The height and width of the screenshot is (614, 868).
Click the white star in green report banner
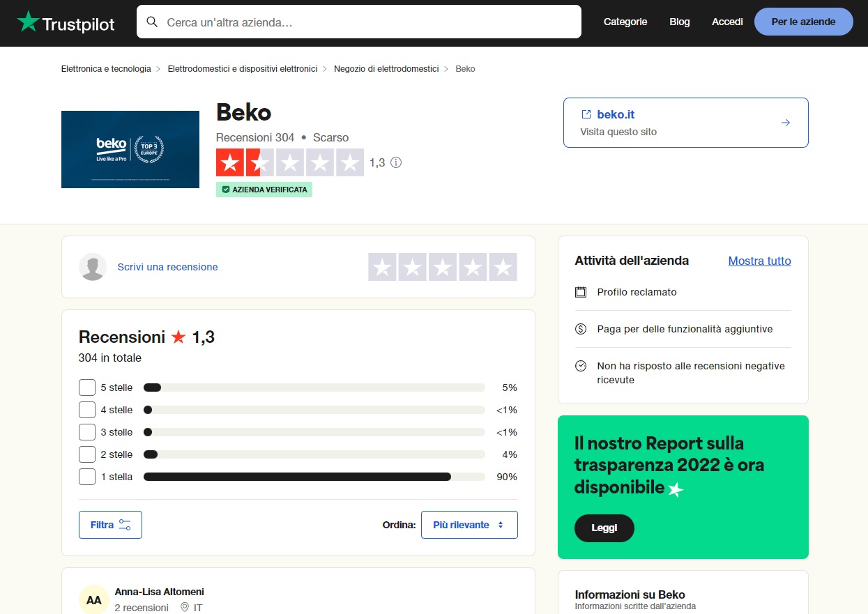point(676,490)
